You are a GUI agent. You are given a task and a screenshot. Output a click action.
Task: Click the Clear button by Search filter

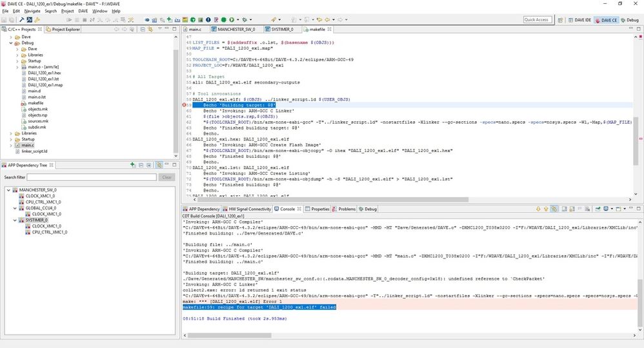[166, 177]
